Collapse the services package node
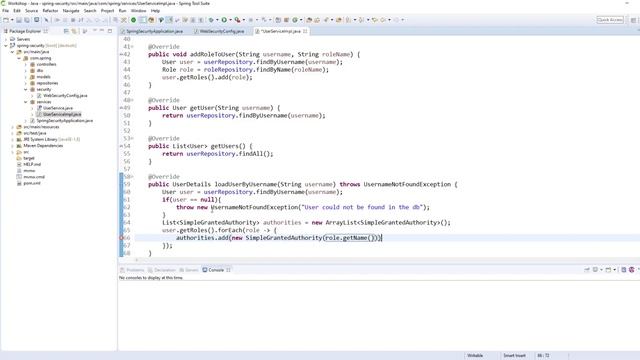Image resolution: width=640 pixels, height=360 pixels. (x=25, y=102)
